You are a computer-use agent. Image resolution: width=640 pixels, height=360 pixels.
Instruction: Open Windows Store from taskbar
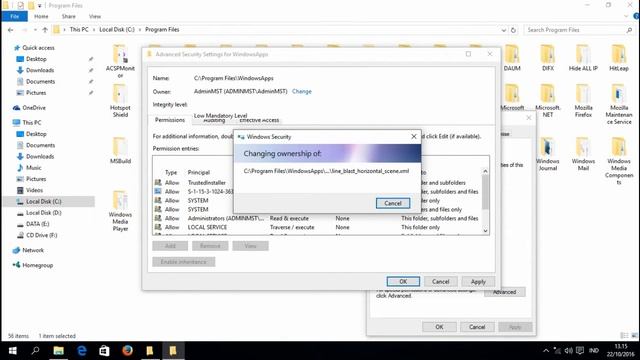coord(104,351)
